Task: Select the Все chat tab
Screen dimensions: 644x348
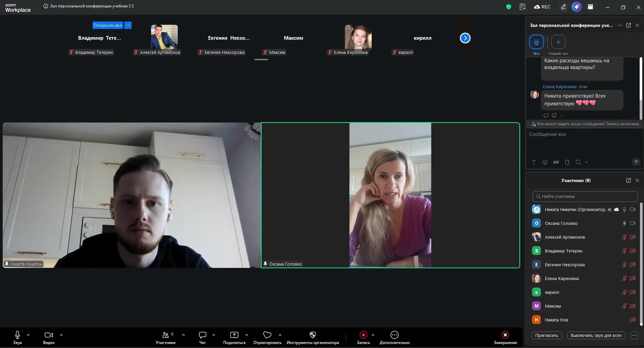Action: pyautogui.click(x=537, y=45)
